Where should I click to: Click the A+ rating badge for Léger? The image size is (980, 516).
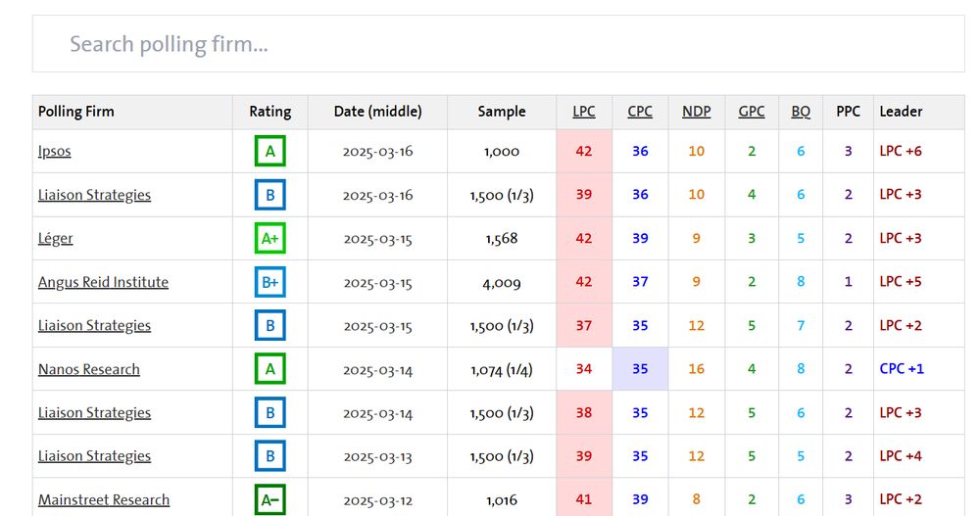270,238
